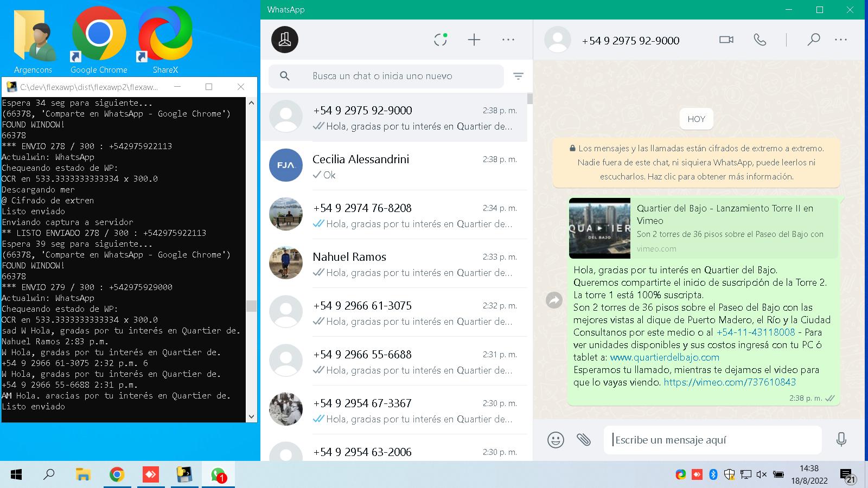Open contact avatar in conversation header
The image size is (868, 488).
(x=558, y=40)
